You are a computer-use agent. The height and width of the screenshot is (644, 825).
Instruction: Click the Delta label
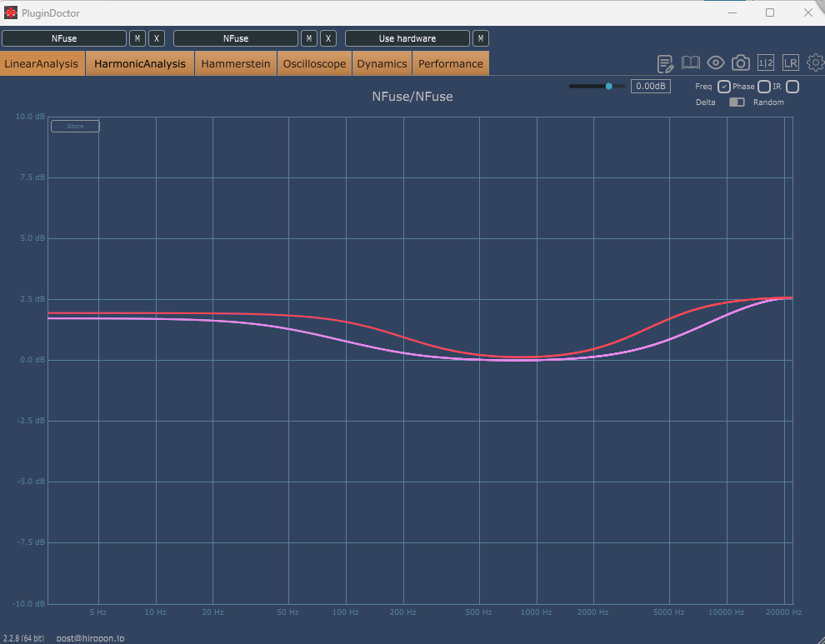[x=706, y=102]
